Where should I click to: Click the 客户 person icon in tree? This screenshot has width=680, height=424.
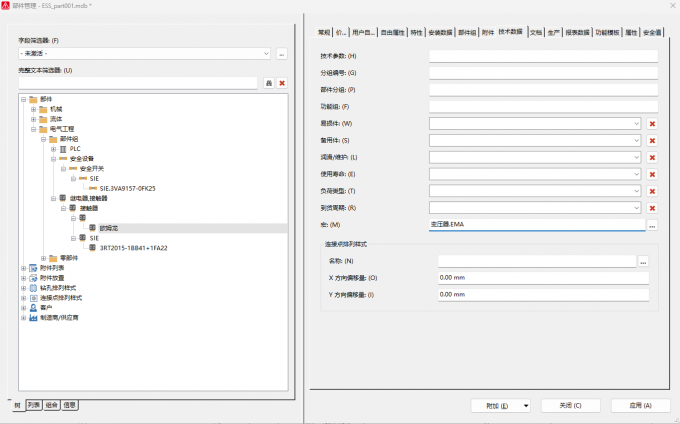33,308
